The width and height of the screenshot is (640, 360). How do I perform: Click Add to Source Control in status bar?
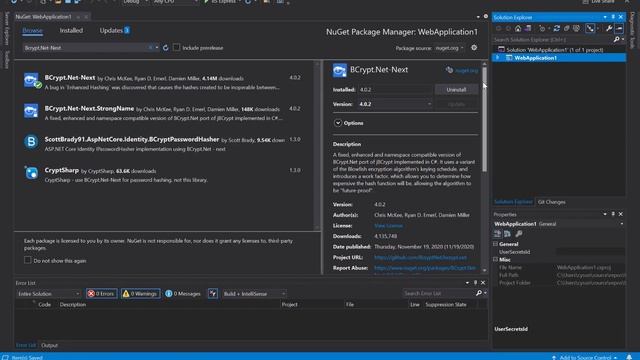coord(584,357)
